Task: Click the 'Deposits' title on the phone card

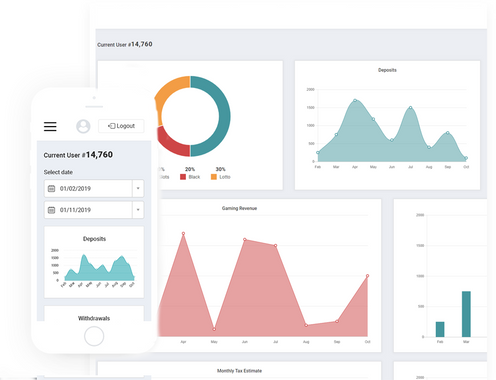Action: [94, 239]
